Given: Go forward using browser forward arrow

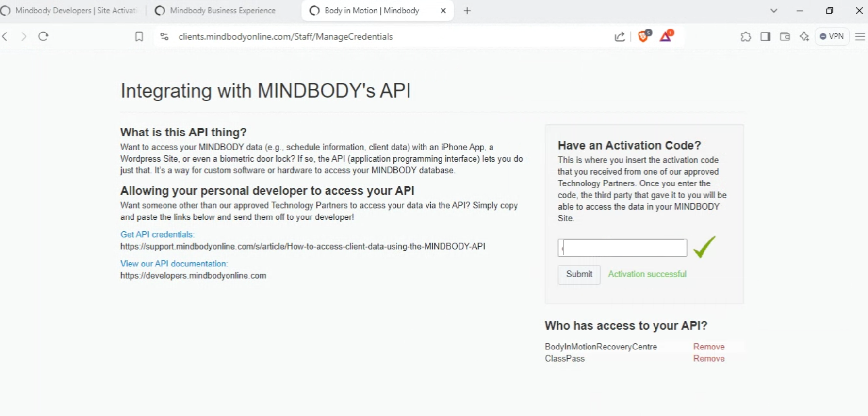Looking at the screenshot, I should (x=23, y=36).
